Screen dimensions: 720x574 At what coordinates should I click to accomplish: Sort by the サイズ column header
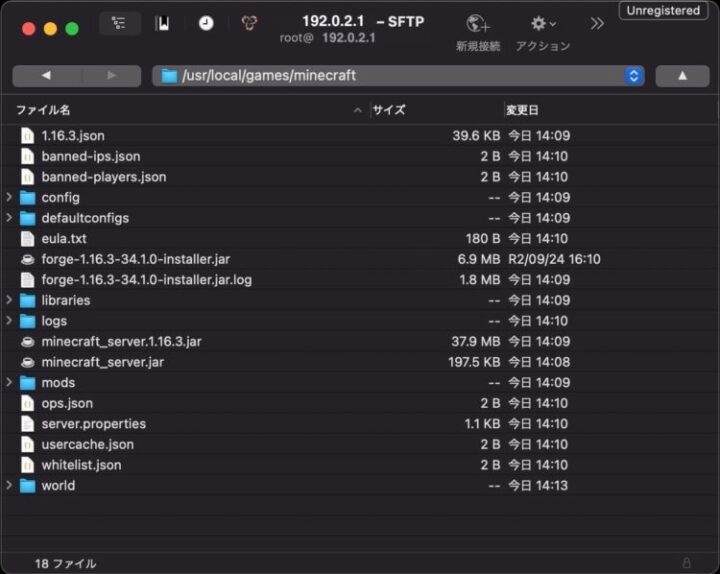click(x=389, y=110)
